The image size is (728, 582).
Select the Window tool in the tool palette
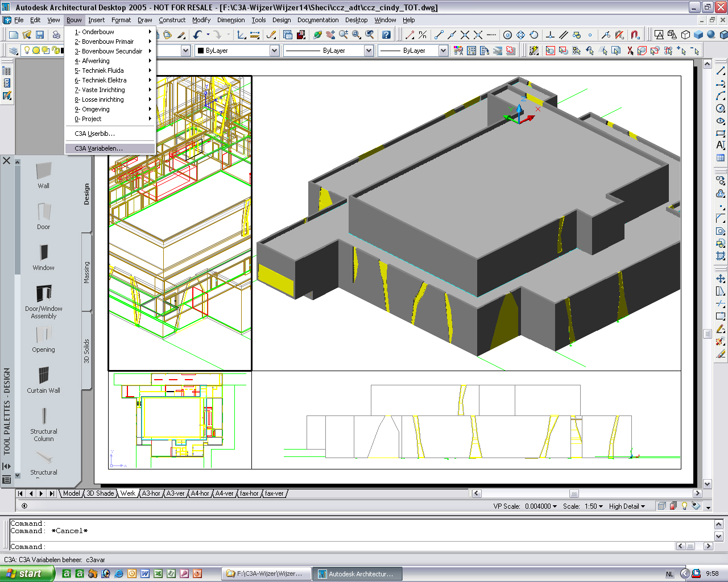tap(43, 257)
